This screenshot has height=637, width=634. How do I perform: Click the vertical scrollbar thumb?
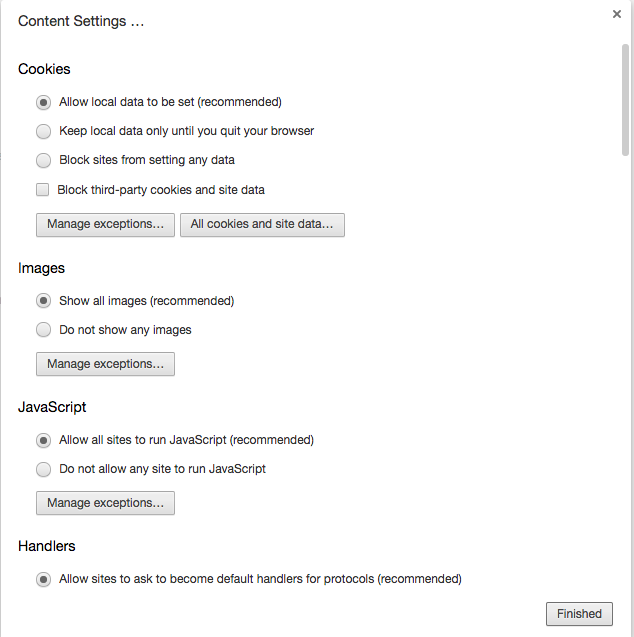(625, 100)
